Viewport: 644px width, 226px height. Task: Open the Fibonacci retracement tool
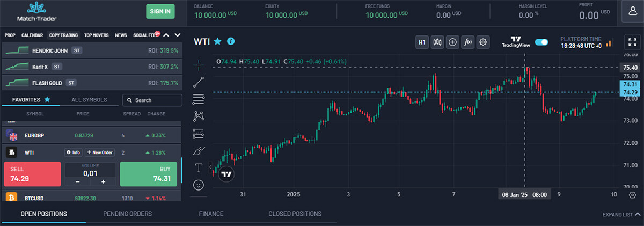(199, 99)
